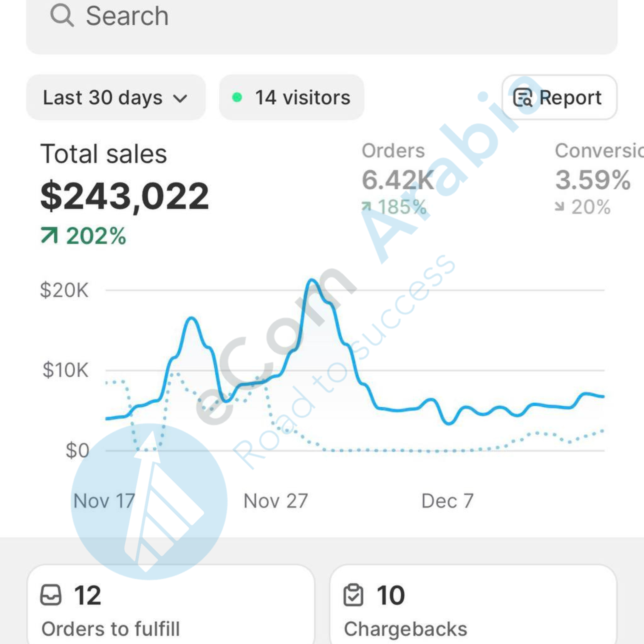Viewport: 644px width, 644px height.
Task: Click the search magnifier icon
Action: [x=62, y=15]
